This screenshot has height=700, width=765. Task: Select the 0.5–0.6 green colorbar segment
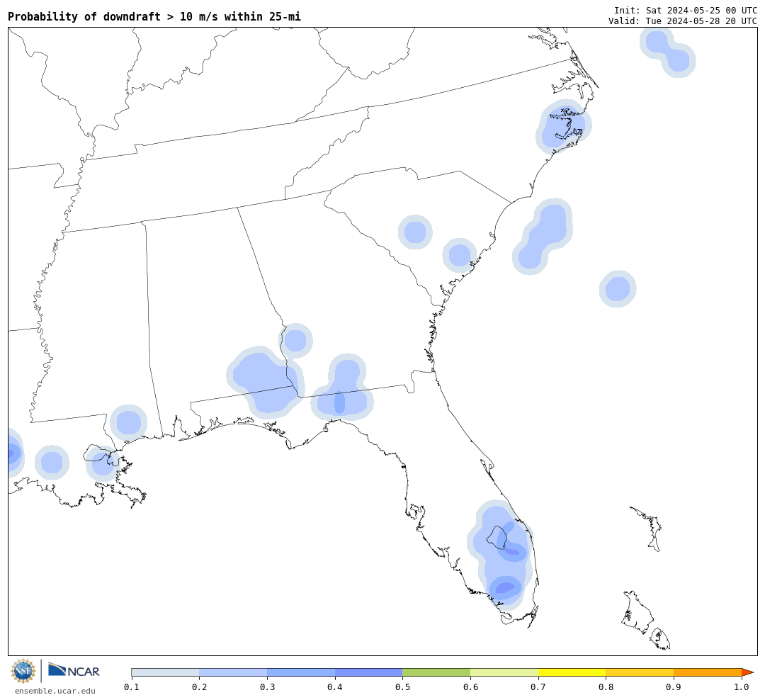pyautogui.click(x=436, y=672)
